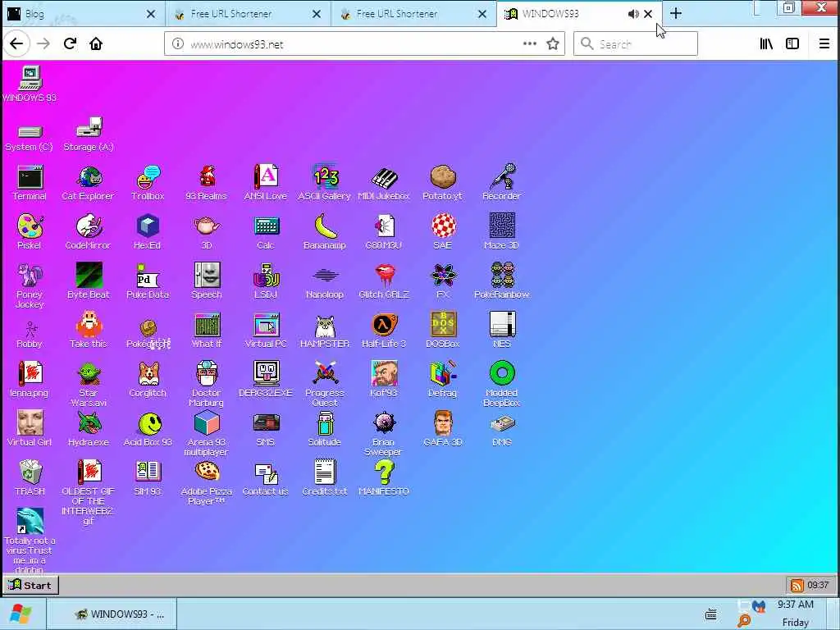Open Storage (A:) drive icon
Screen dimensions: 840x630
point(89,135)
